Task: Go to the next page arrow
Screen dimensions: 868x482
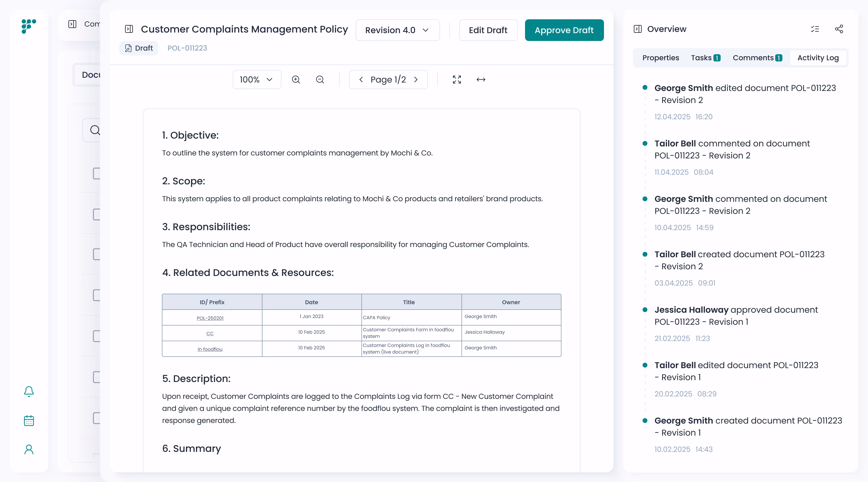Action: click(x=416, y=80)
